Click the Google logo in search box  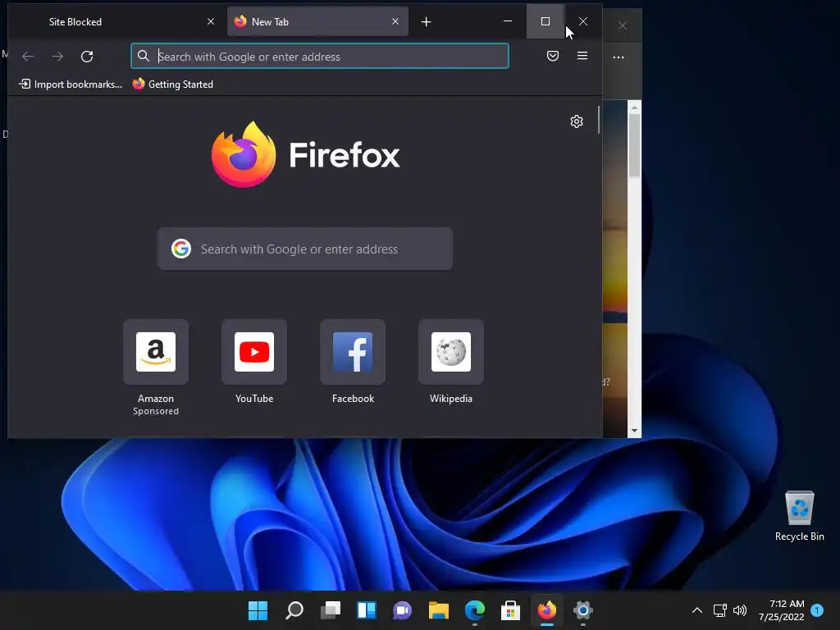[x=181, y=249]
